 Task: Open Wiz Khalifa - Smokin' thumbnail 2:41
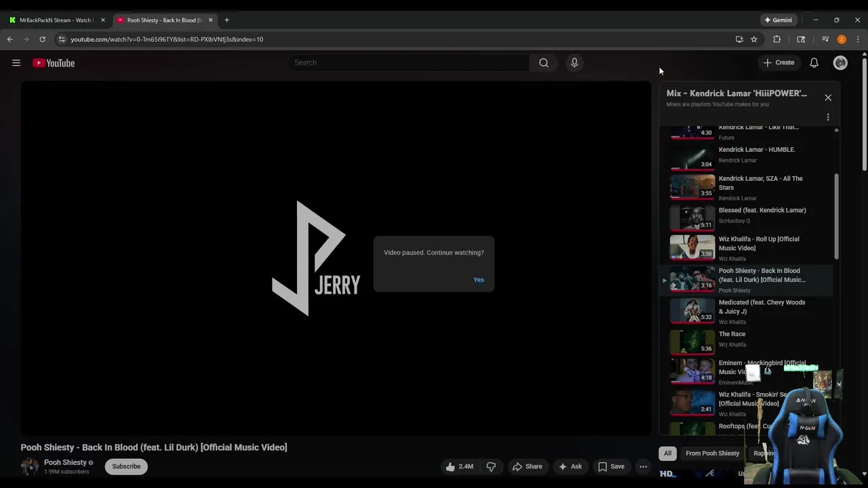[x=692, y=403]
